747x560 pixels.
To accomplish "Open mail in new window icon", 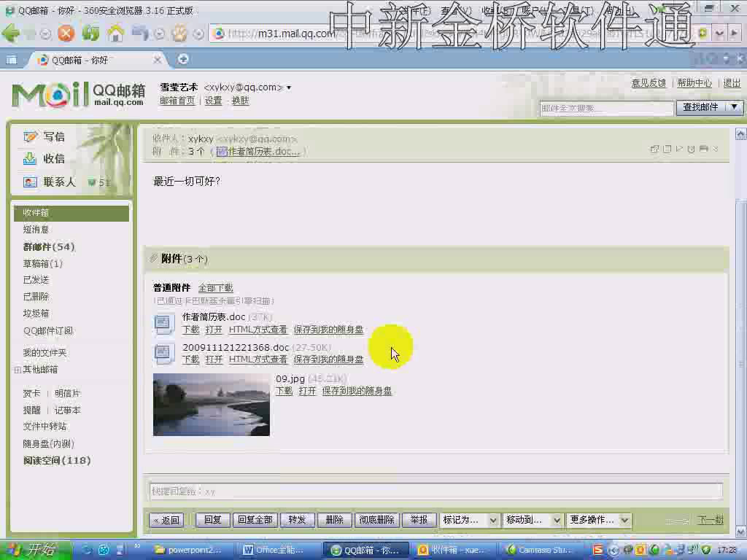I will tap(654, 149).
